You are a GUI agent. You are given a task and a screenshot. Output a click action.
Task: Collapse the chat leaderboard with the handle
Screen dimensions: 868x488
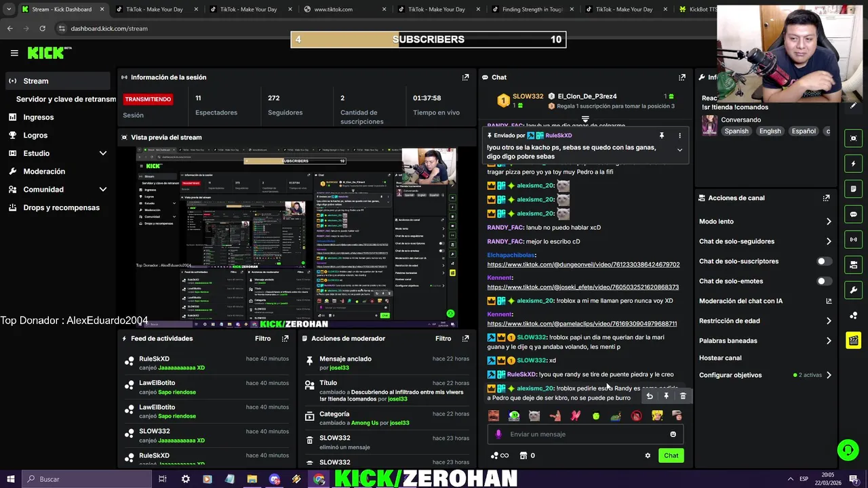pos(585,119)
